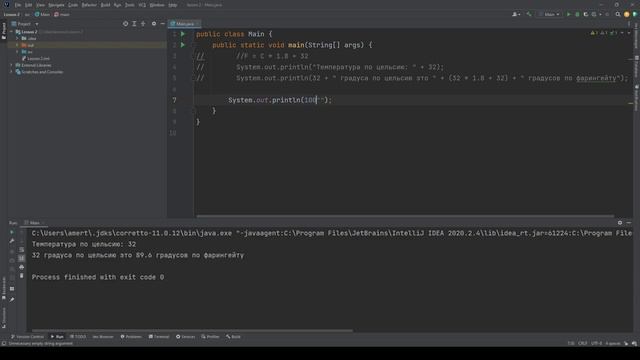The image size is (640, 360).
Task: Expand the out folder
Action: [18, 45]
